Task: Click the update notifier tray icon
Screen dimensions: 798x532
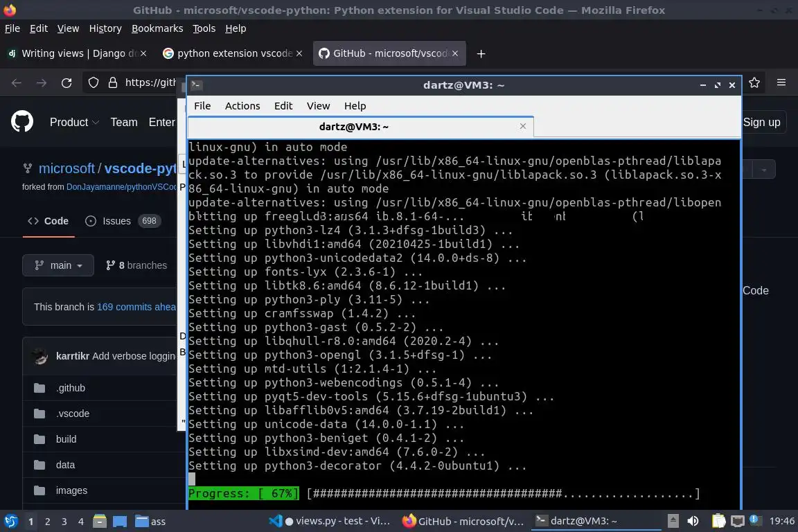Action: (x=756, y=520)
